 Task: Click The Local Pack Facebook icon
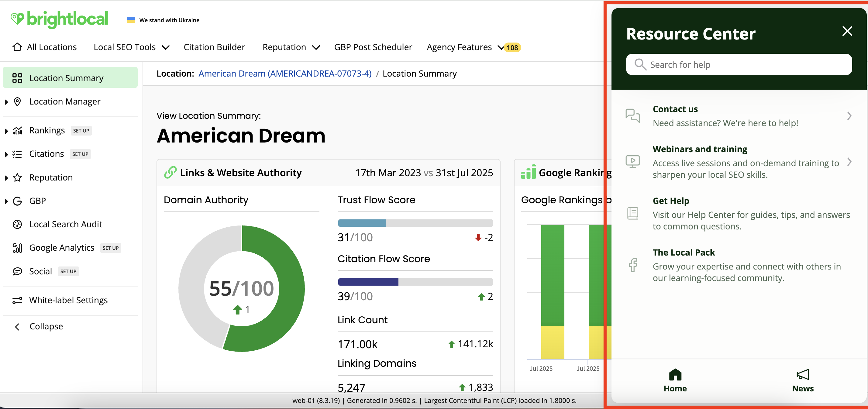click(x=633, y=265)
